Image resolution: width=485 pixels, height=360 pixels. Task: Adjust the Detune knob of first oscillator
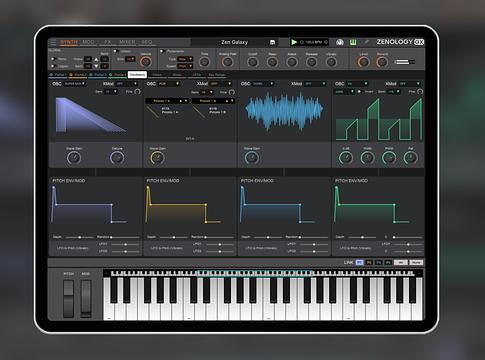pos(117,158)
